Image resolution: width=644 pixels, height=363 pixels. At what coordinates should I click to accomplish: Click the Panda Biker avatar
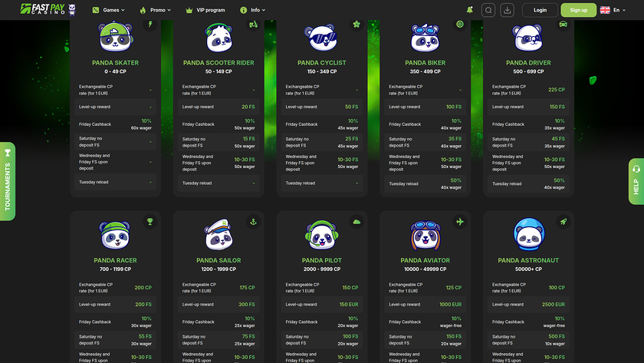point(425,38)
